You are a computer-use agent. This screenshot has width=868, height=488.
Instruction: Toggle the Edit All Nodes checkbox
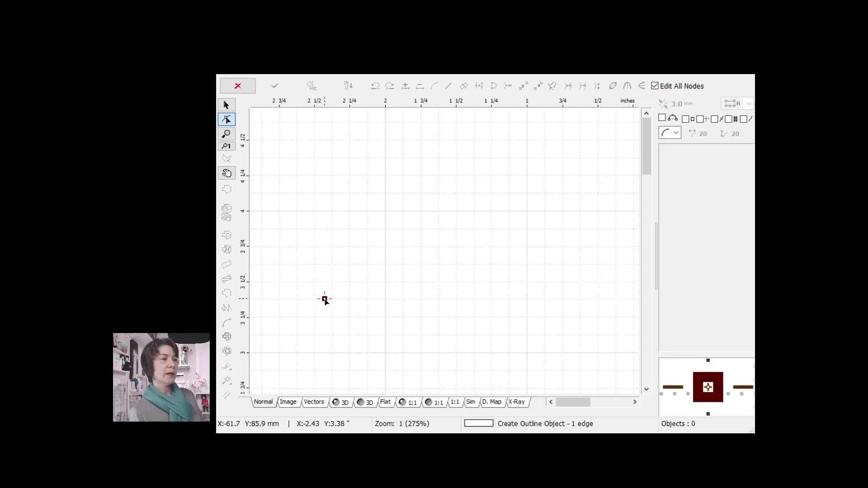pos(655,86)
